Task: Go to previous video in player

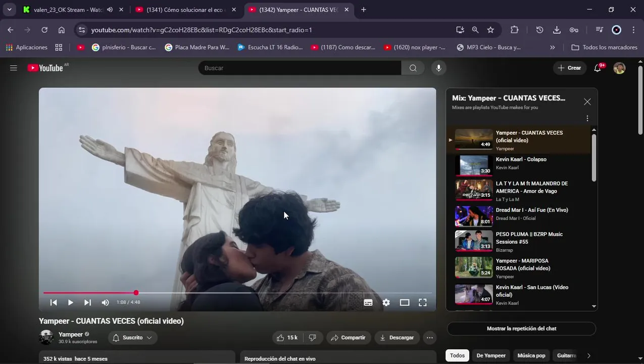Action: pos(54,302)
